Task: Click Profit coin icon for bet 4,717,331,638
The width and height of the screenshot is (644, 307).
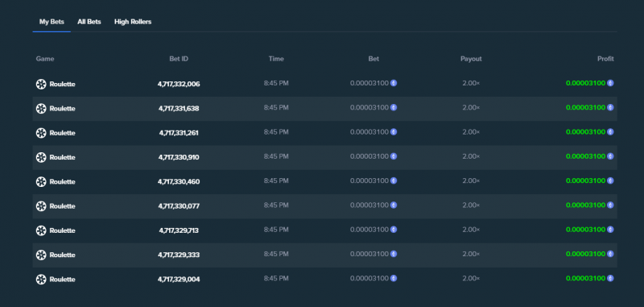Action: coord(610,108)
